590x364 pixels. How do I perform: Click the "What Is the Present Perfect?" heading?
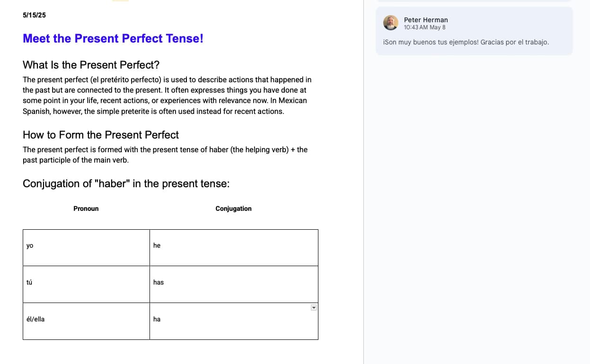point(91,65)
